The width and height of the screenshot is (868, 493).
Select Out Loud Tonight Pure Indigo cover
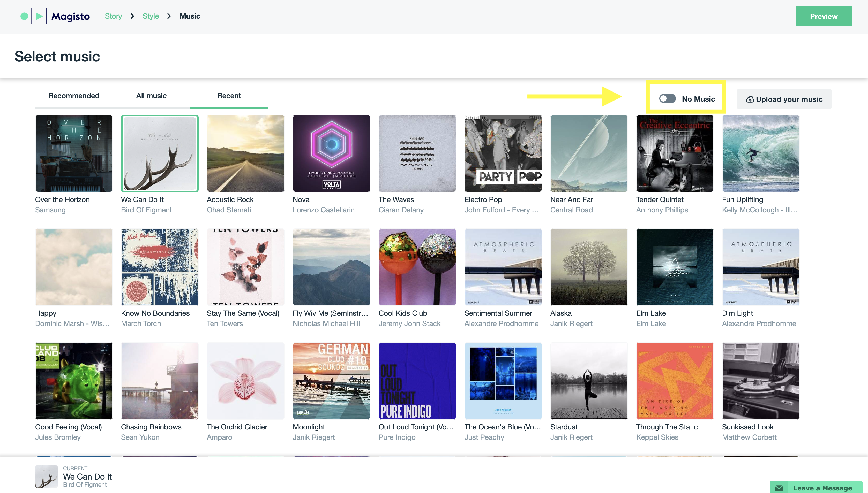(x=417, y=381)
